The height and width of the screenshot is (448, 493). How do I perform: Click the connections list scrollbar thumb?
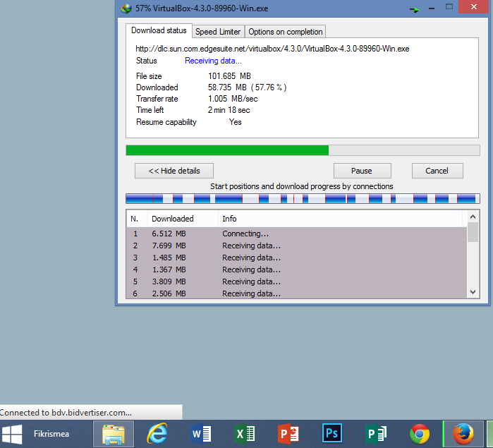[473, 232]
